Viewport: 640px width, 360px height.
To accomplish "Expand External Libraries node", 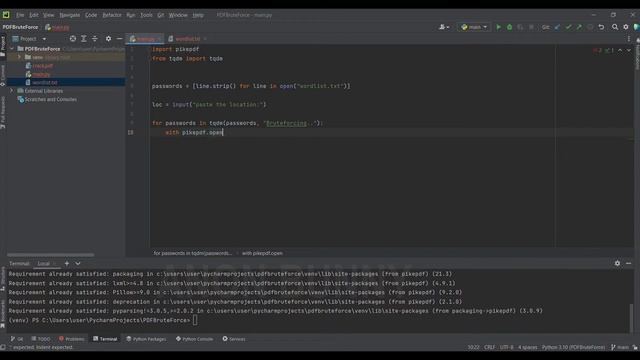I will [12, 91].
